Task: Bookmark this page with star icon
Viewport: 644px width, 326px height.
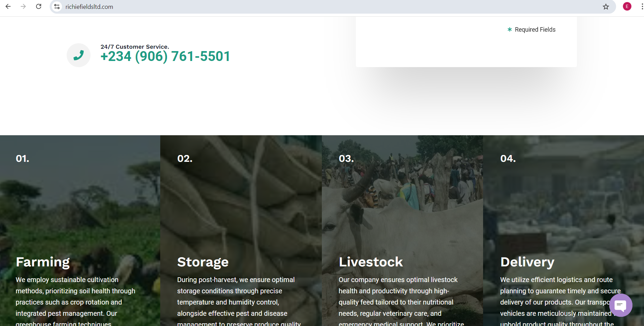Action: 606,6
